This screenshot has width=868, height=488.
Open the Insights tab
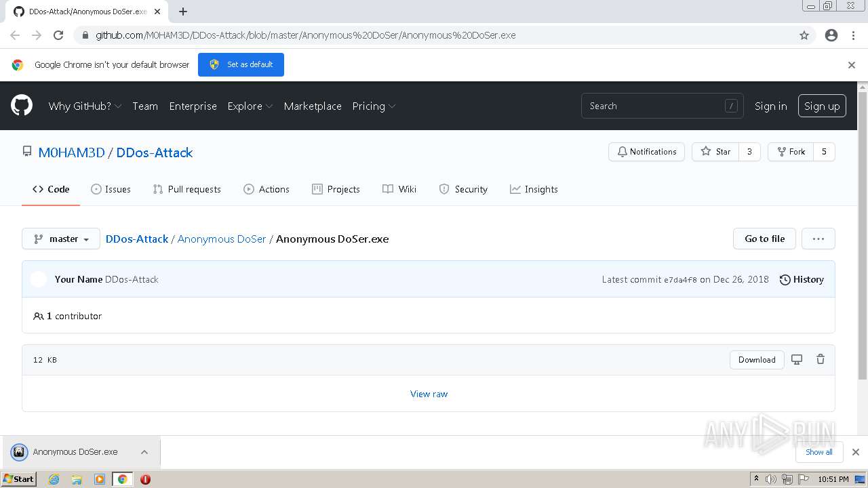(534, 189)
